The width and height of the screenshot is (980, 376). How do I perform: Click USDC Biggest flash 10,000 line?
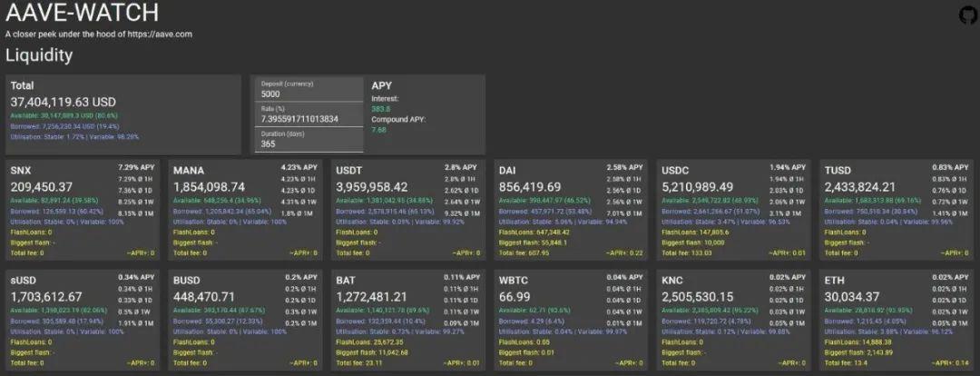(x=693, y=242)
